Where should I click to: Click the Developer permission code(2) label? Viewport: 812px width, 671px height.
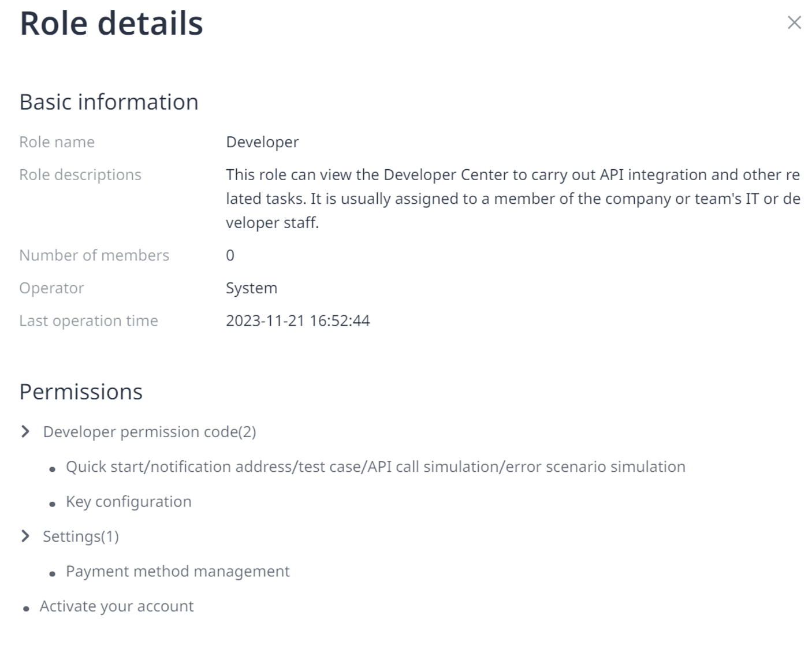[149, 432]
